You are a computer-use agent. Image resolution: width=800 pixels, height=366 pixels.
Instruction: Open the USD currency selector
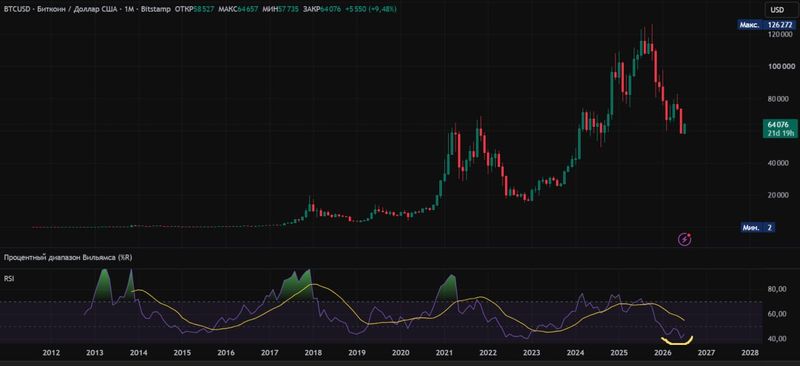(777, 9)
